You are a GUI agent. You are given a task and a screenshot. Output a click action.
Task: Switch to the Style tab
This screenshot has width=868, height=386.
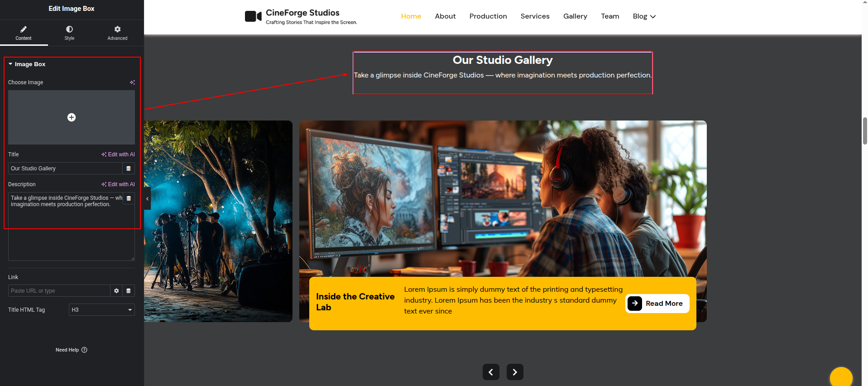point(69,33)
